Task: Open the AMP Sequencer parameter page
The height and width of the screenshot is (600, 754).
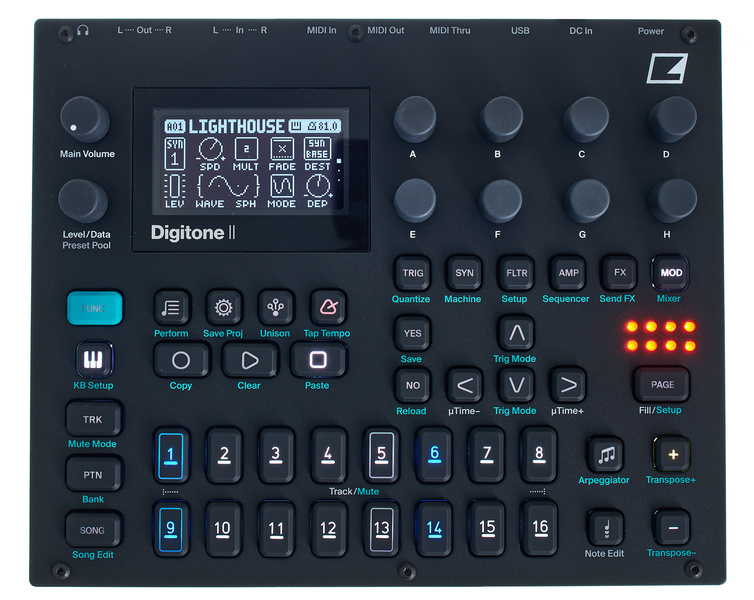Action: click(x=568, y=273)
